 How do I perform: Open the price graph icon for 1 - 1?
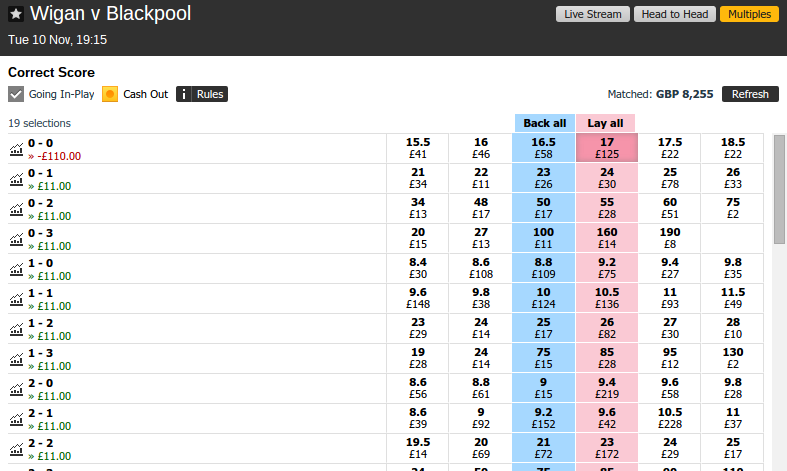pyautogui.click(x=17, y=299)
